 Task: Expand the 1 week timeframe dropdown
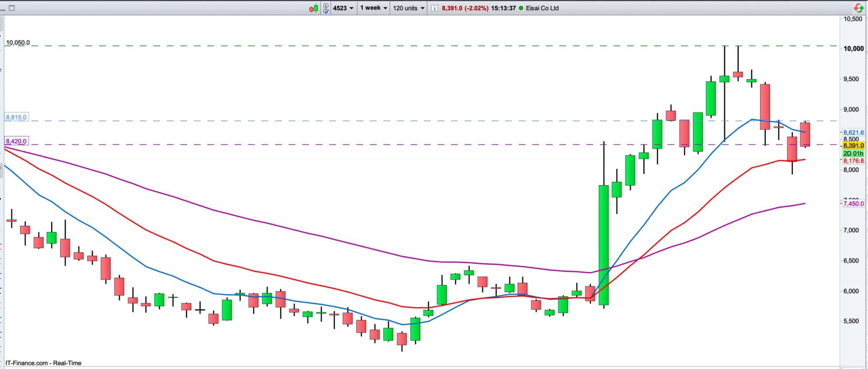373,8
